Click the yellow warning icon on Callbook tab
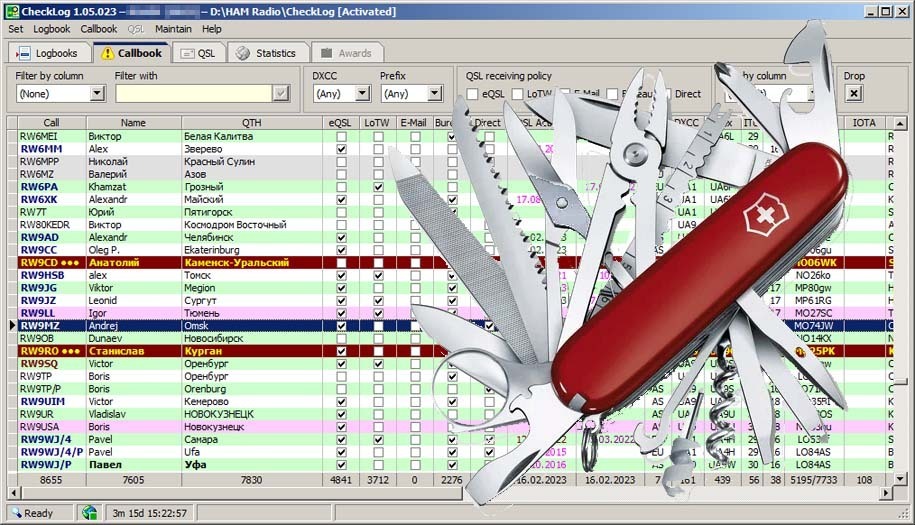Screen dimensions: 915x525 click(107, 53)
